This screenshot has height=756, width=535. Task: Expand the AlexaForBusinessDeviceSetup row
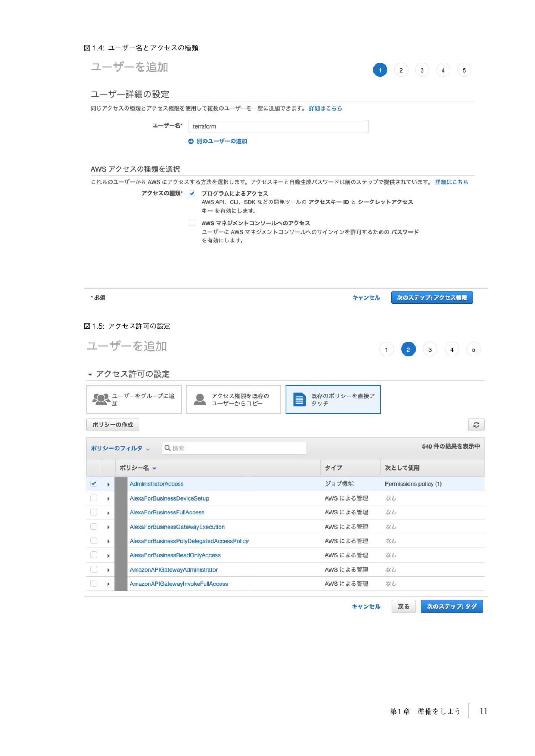(108, 499)
